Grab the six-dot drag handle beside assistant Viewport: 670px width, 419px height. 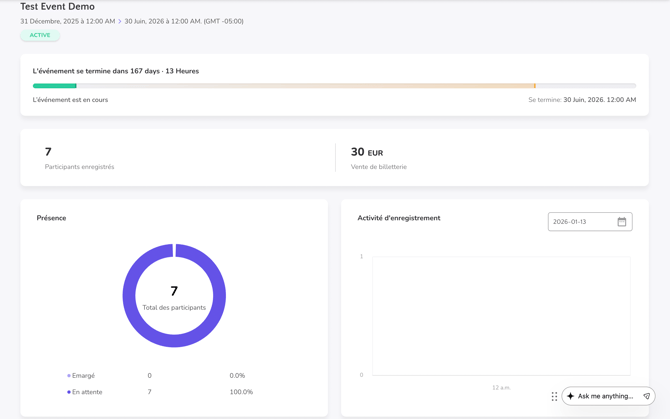point(554,397)
